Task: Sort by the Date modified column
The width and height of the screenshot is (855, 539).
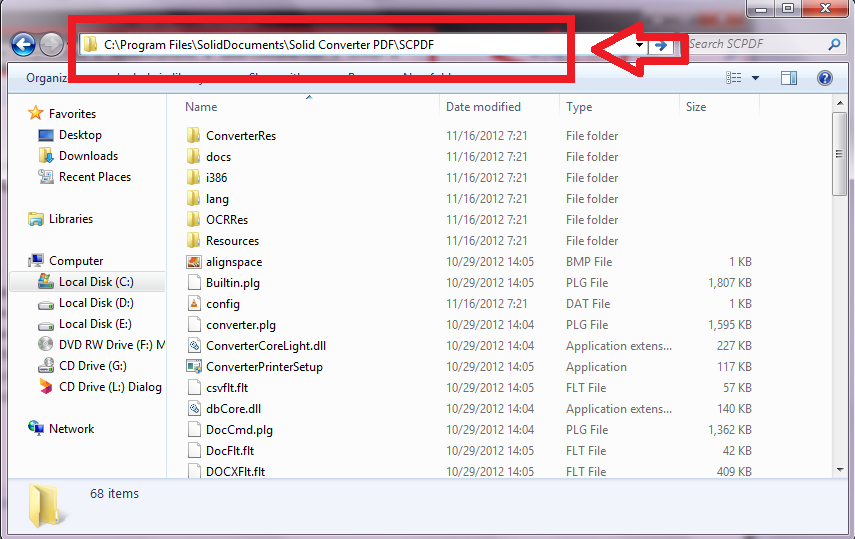Action: (483, 107)
